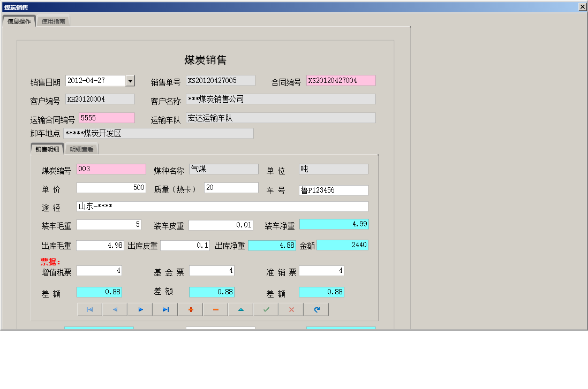This screenshot has width=588, height=389.
Task: Click the 单价 price field showing 500
Action: [x=111, y=187]
